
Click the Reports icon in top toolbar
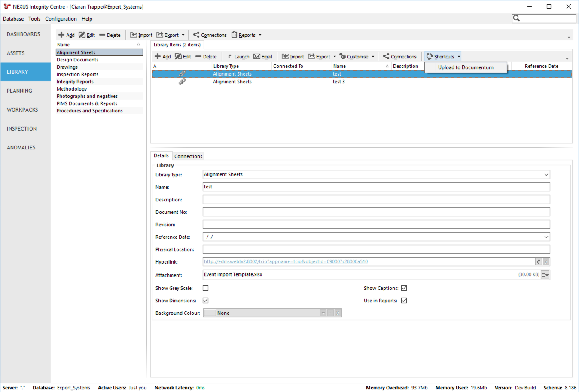(234, 35)
